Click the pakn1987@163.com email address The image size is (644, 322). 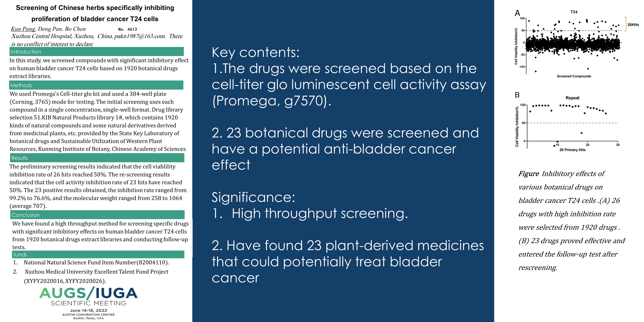(x=140, y=36)
